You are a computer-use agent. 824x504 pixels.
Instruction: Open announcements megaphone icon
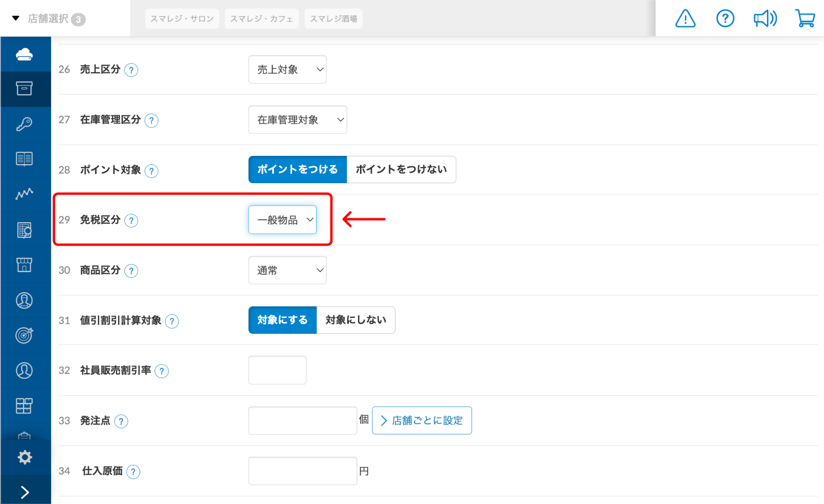(765, 18)
